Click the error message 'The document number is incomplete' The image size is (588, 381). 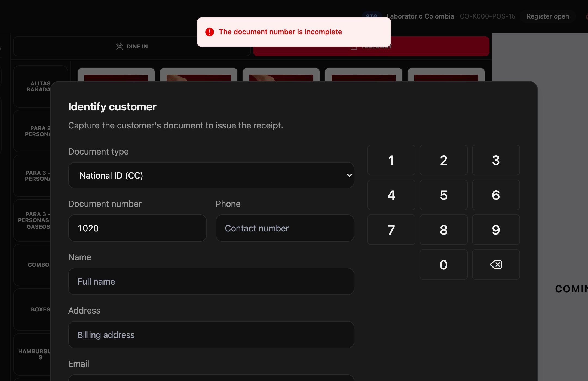[280, 32]
